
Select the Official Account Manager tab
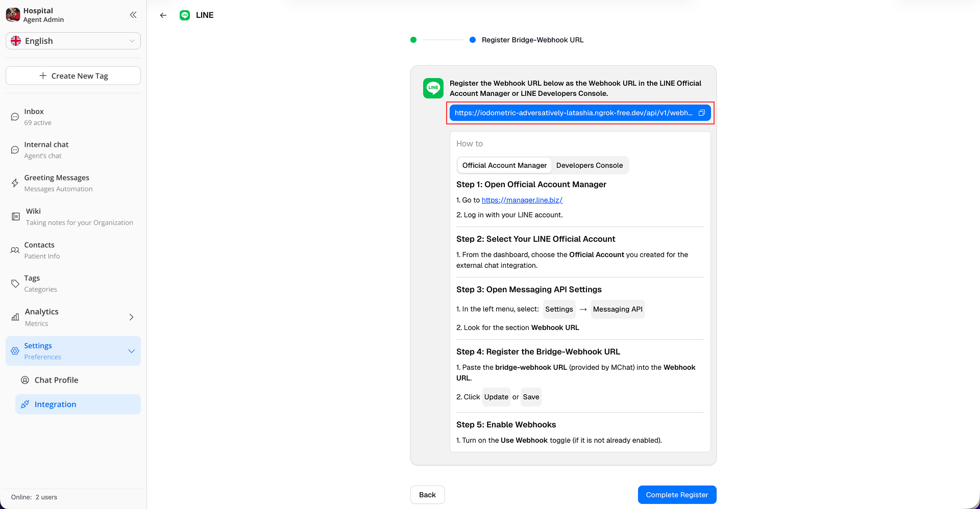pos(504,165)
